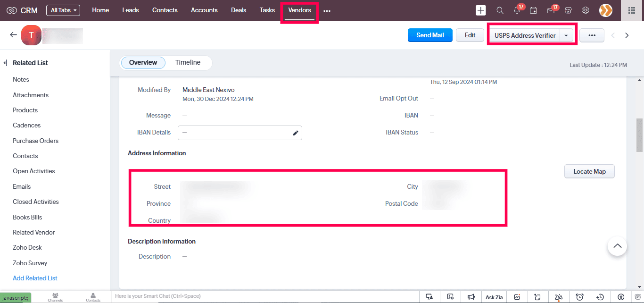Viewport: 644px width, 303px height.
Task: Expand USPS Address Verifier dropdown arrow
Action: (x=566, y=35)
